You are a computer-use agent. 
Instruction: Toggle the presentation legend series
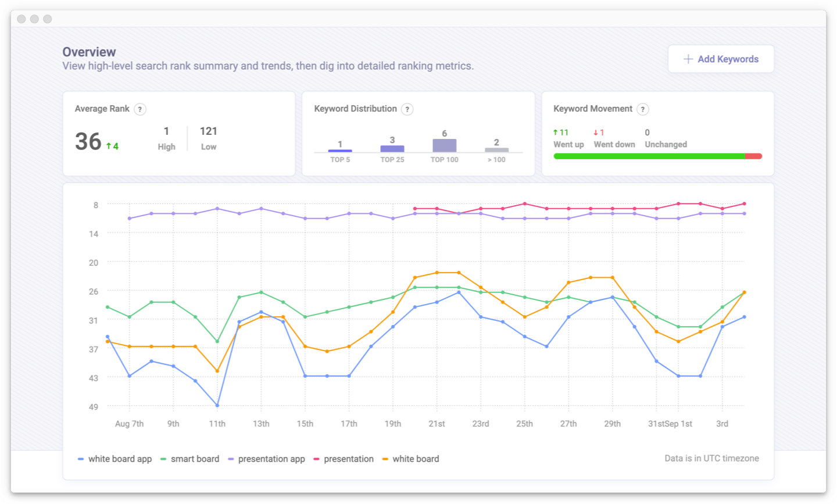344,459
